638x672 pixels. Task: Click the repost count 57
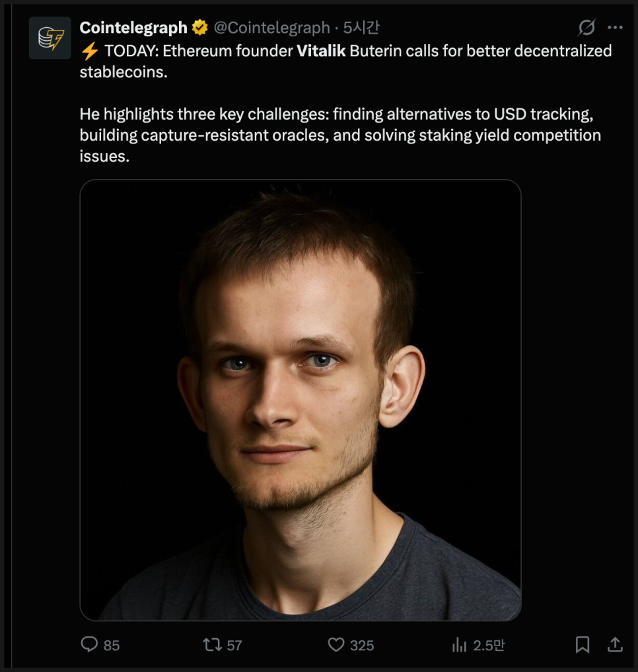pyautogui.click(x=234, y=645)
